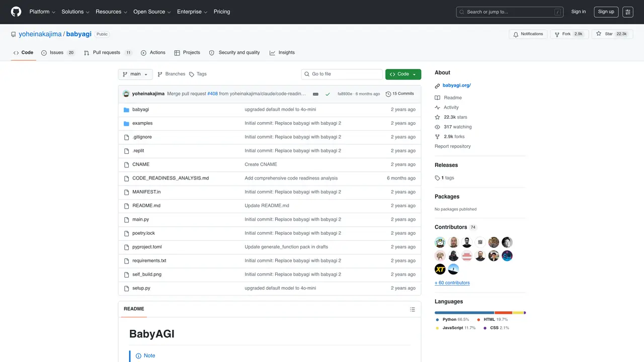The width and height of the screenshot is (644, 362).
Task: Open the main branch selector
Action: pos(135,74)
